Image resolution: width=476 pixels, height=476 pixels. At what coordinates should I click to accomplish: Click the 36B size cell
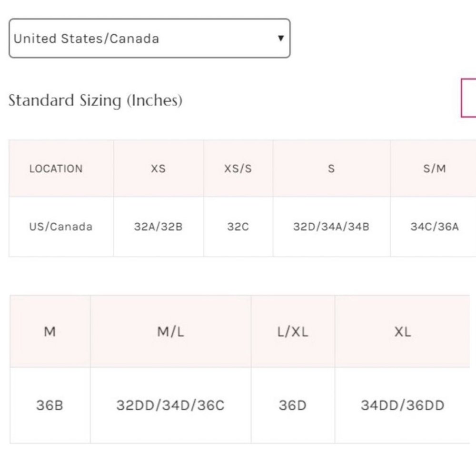click(x=50, y=406)
